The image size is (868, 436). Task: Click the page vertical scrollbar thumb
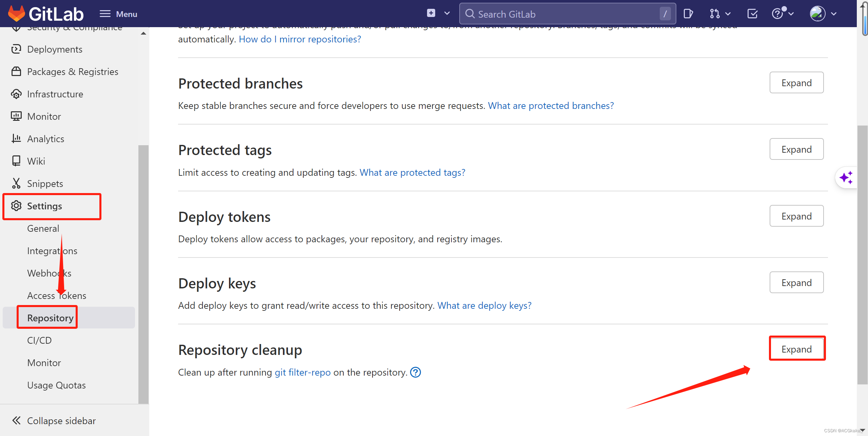pos(862,254)
